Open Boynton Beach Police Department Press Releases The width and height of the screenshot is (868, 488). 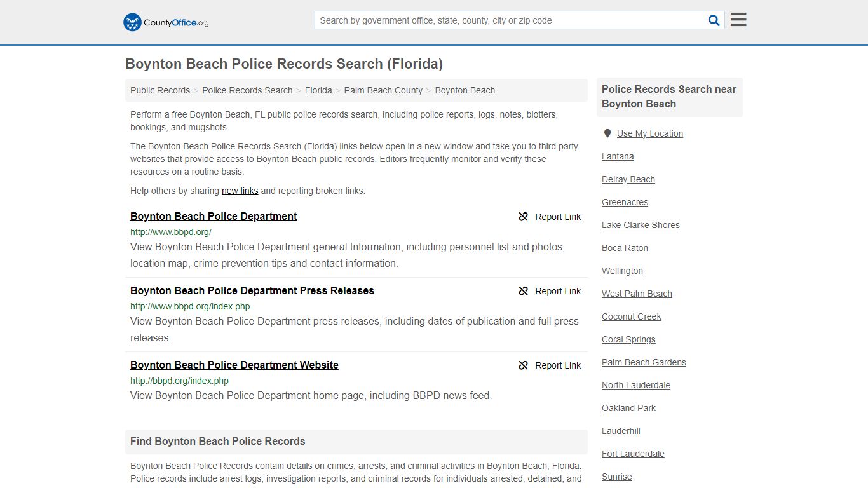click(252, 290)
